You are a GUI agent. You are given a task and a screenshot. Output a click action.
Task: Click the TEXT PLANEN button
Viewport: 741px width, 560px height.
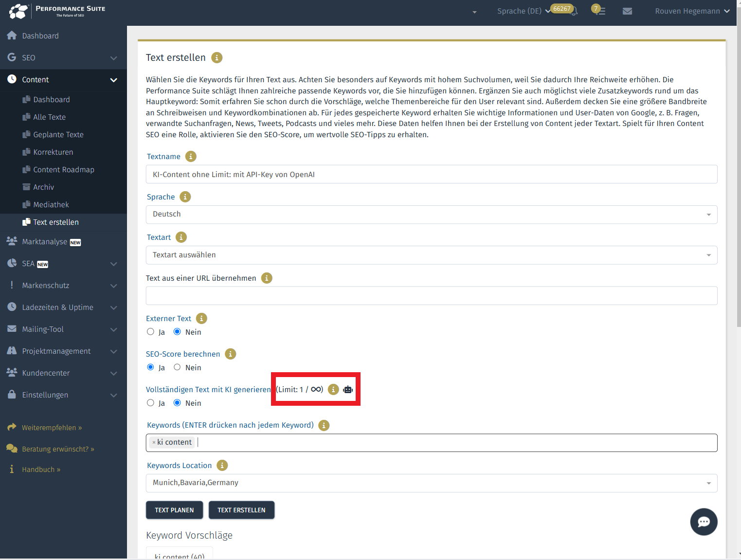[174, 510]
